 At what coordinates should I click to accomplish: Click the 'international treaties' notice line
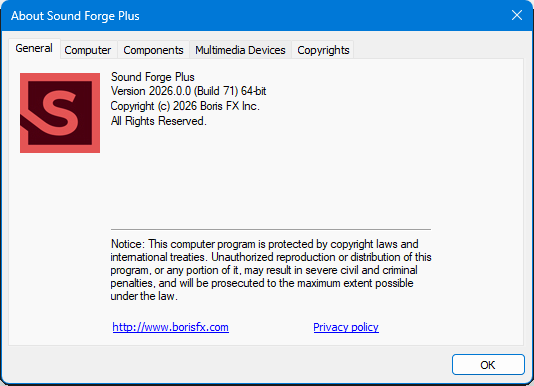(271, 257)
